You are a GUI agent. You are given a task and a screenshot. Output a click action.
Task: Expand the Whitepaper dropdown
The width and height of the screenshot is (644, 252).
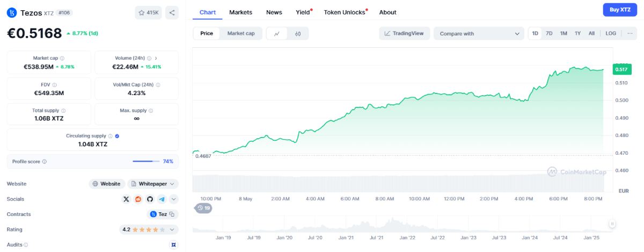tap(172, 184)
